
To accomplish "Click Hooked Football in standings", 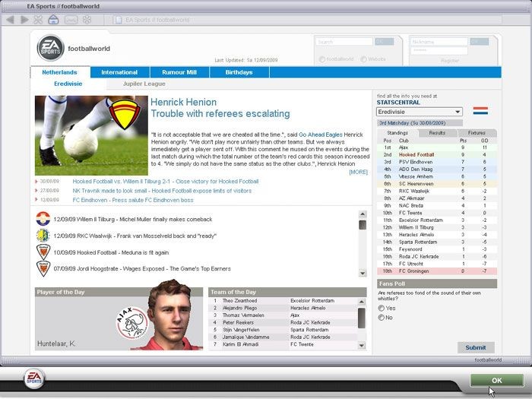I will click(416, 155).
